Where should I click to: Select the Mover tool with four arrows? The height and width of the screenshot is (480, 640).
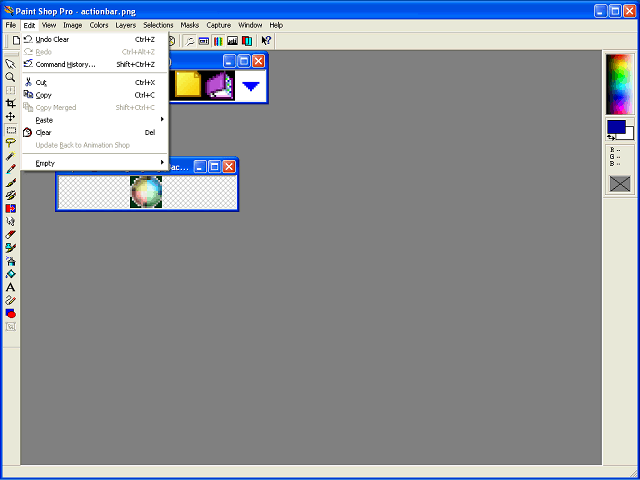click(11, 116)
